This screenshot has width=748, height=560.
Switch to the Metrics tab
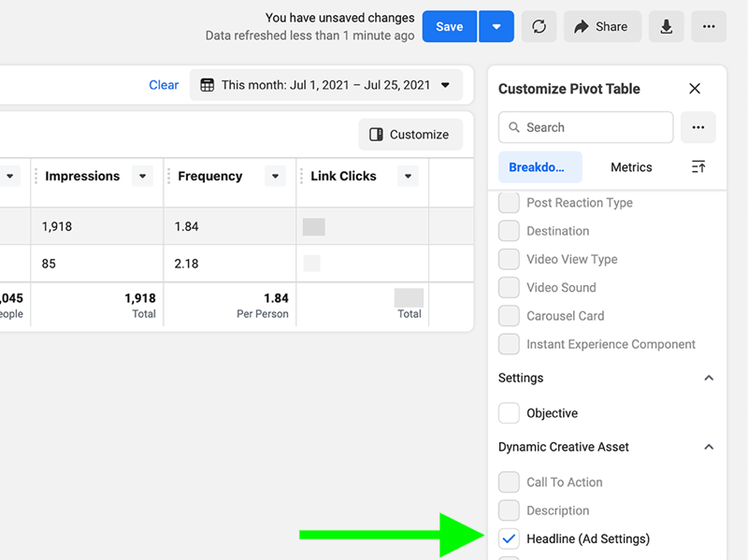631,167
